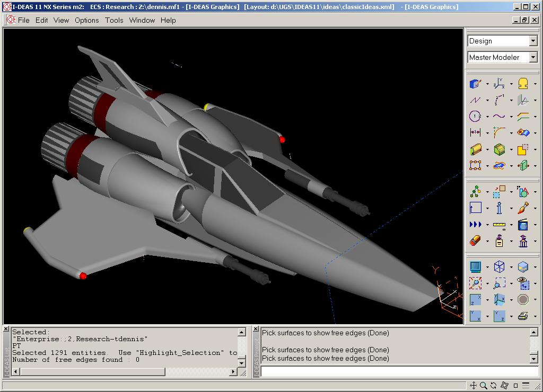
Task: Open the Tools menu
Action: 114,20
